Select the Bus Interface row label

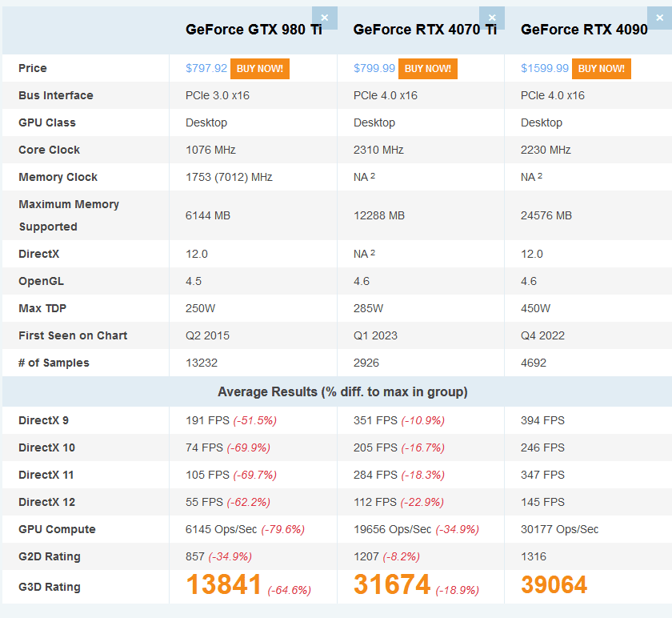click(56, 95)
